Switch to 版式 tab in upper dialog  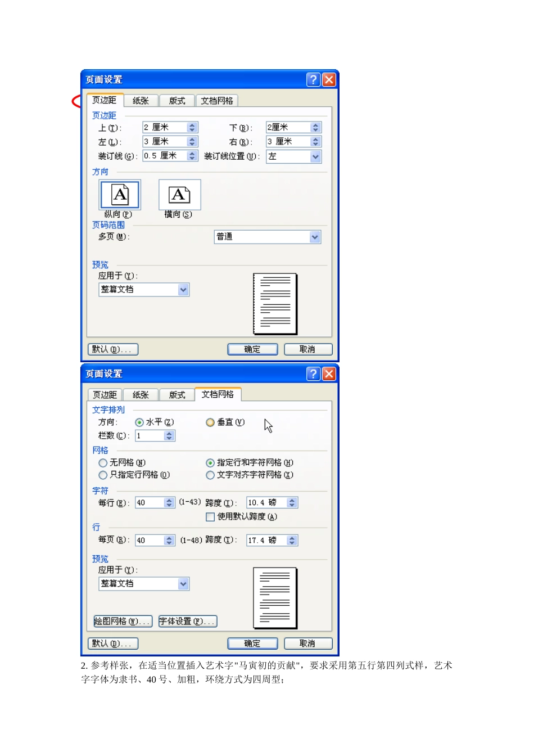coord(177,101)
